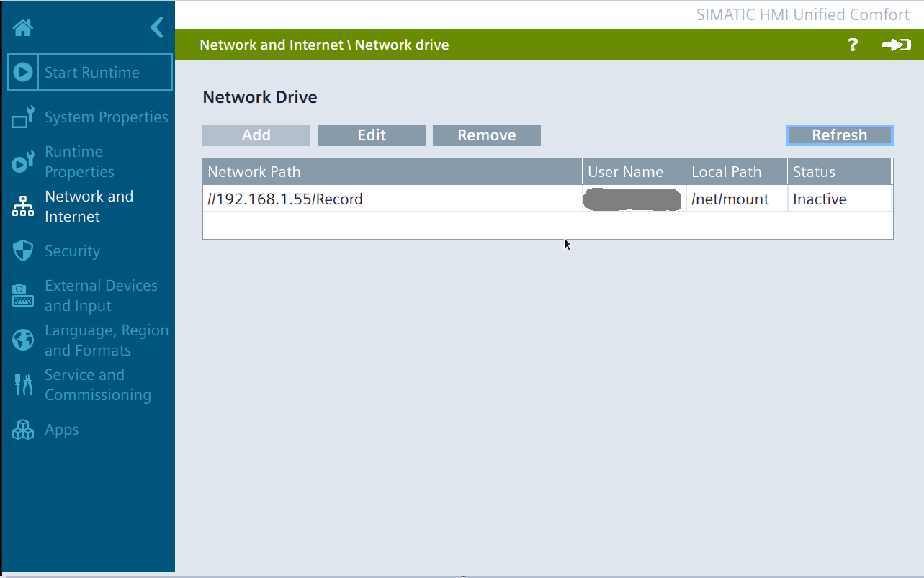Open Apps menu item
This screenshot has height=578, width=924.
coord(62,430)
